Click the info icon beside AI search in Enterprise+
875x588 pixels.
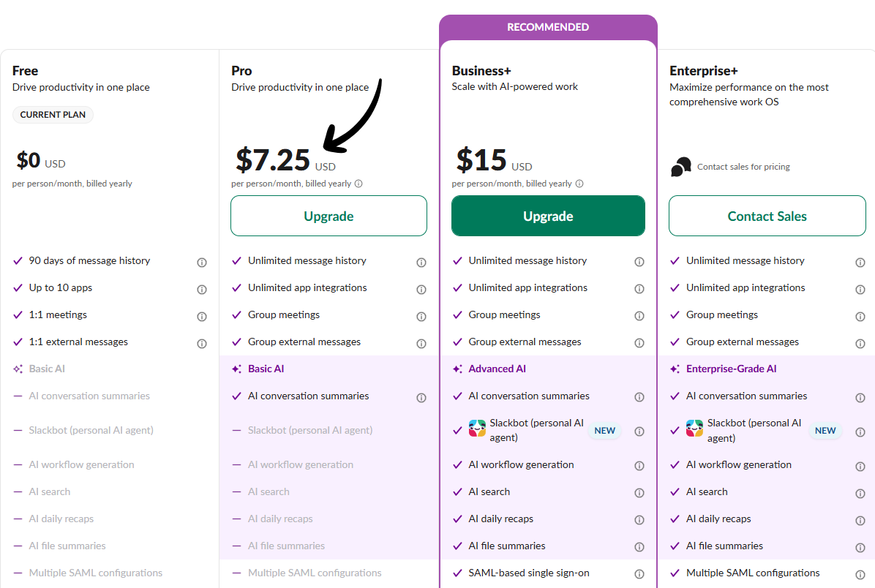point(860,493)
